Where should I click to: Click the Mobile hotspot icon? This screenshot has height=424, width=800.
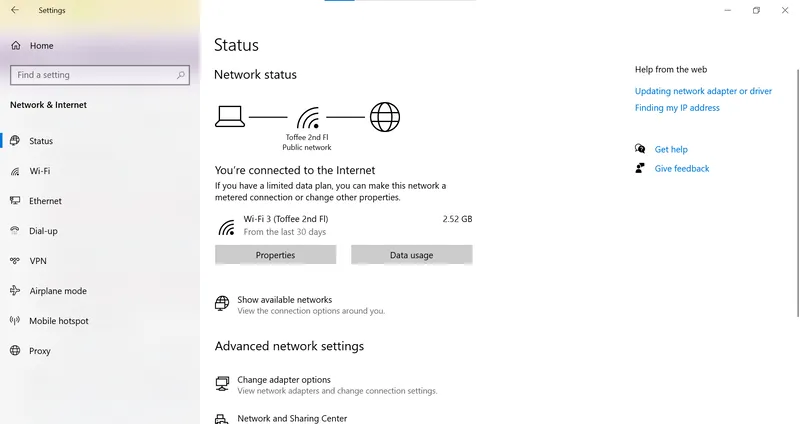(15, 321)
